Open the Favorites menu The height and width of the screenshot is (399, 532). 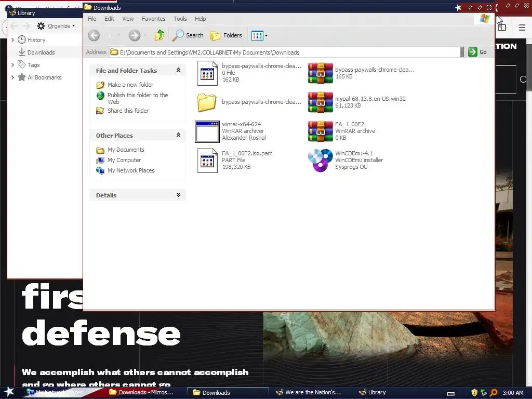[x=153, y=19]
